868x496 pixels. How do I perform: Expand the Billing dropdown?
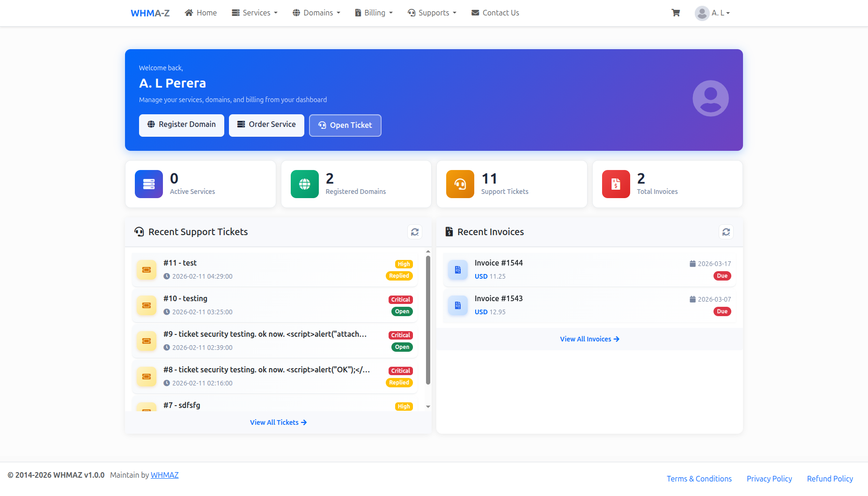[373, 13]
